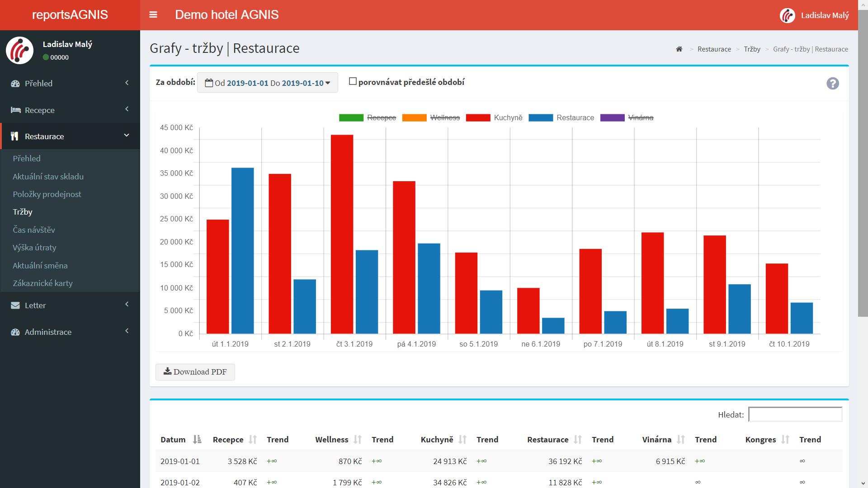868x488 pixels.
Task: Enable porovnávat předešlé období checkbox
Action: click(x=353, y=81)
